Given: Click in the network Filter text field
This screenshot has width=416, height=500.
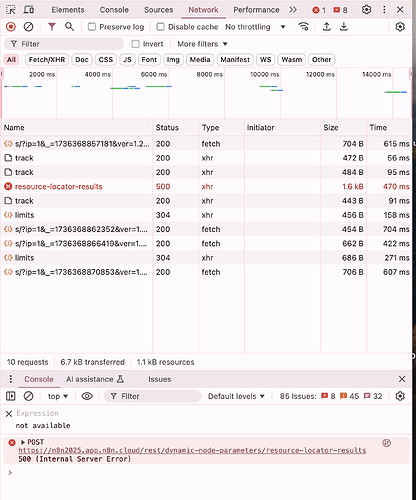Looking at the screenshot, I should coord(64,44).
